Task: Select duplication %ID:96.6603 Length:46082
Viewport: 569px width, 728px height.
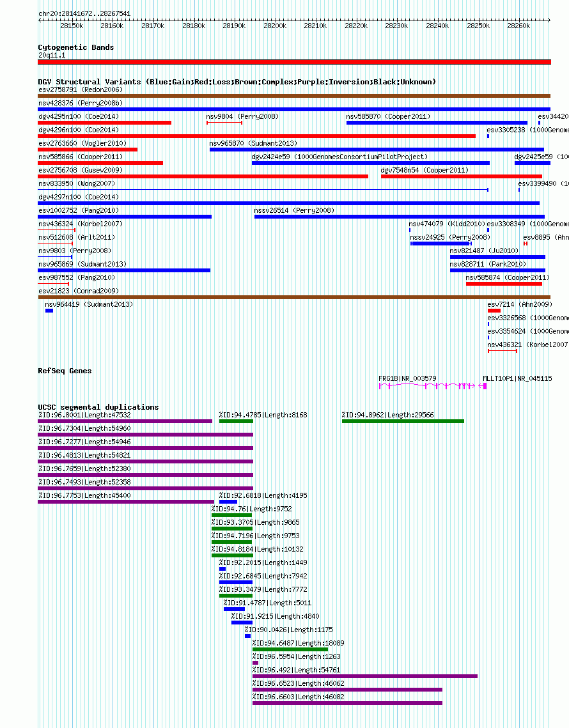Action: coord(347,704)
